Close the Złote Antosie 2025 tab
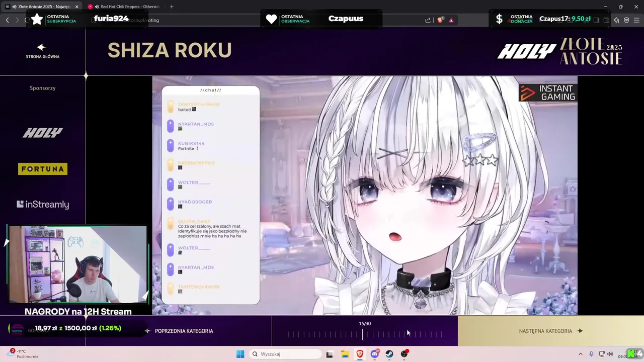The width and height of the screenshot is (644, 362). (76, 7)
